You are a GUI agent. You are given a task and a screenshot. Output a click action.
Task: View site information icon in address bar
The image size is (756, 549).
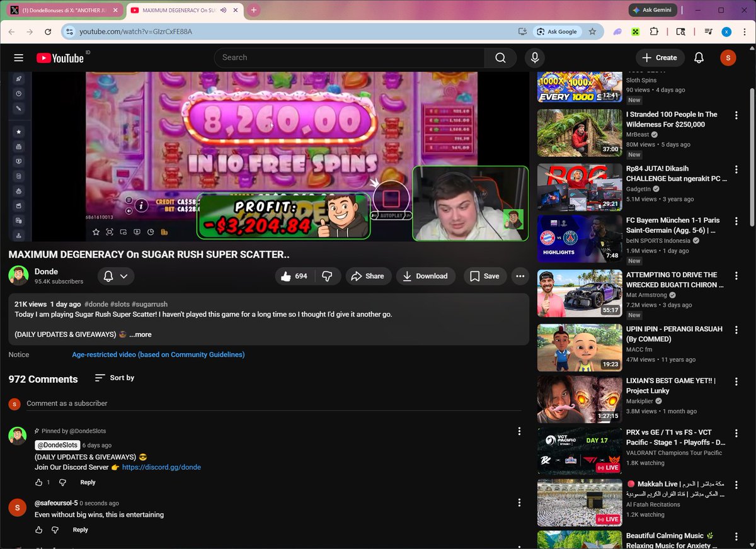(71, 31)
